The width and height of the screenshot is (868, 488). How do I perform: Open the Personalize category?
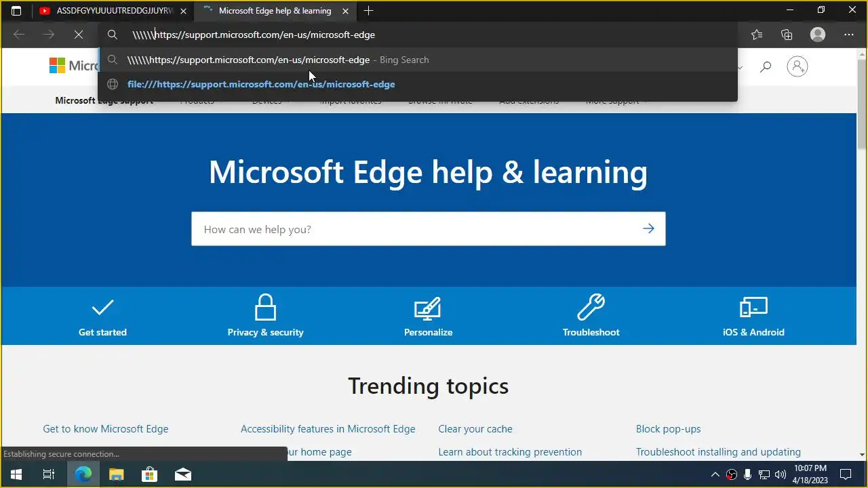coord(428,317)
